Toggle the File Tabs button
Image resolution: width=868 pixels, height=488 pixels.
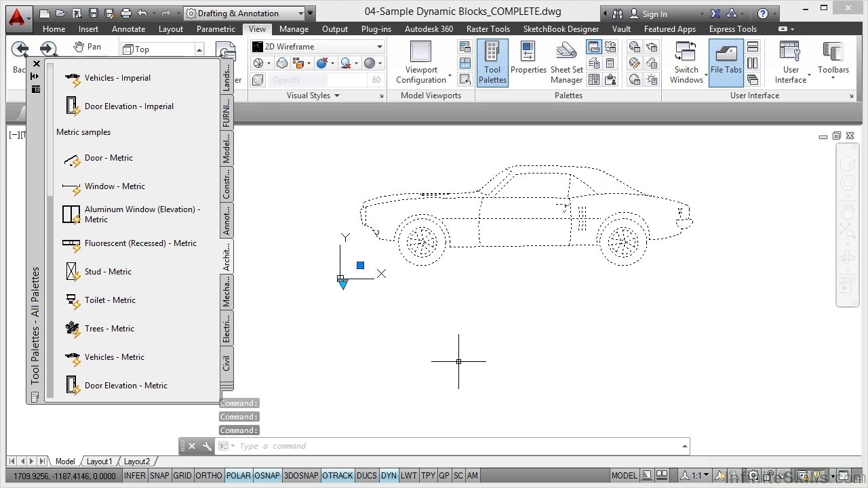point(726,63)
